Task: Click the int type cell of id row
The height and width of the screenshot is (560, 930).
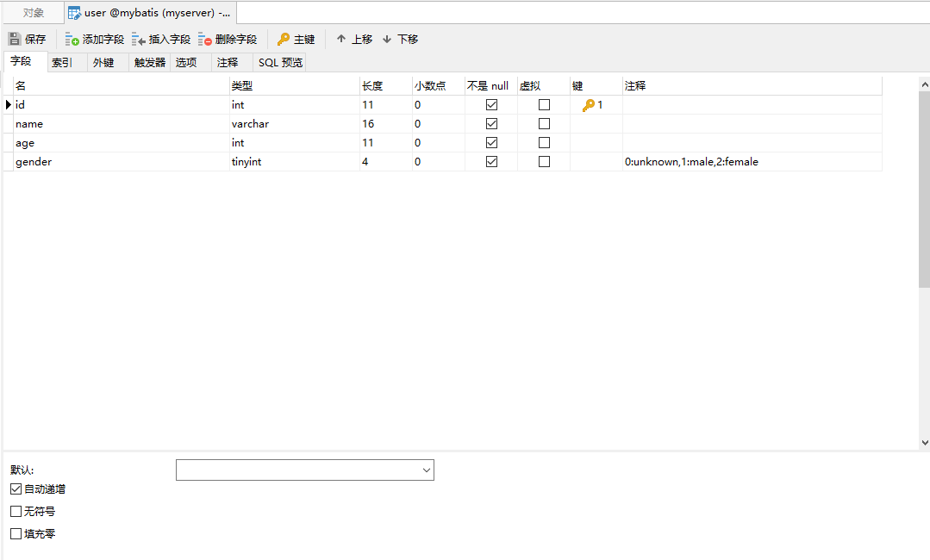Action: pyautogui.click(x=295, y=105)
